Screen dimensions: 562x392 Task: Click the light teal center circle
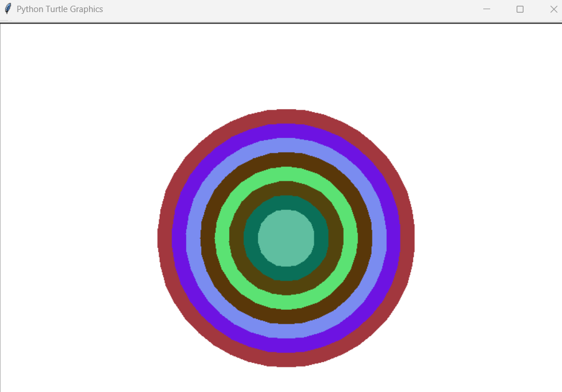pyautogui.click(x=286, y=238)
